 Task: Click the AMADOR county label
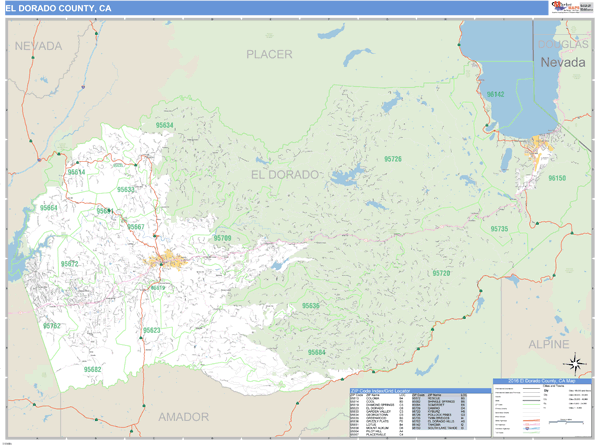(x=184, y=417)
